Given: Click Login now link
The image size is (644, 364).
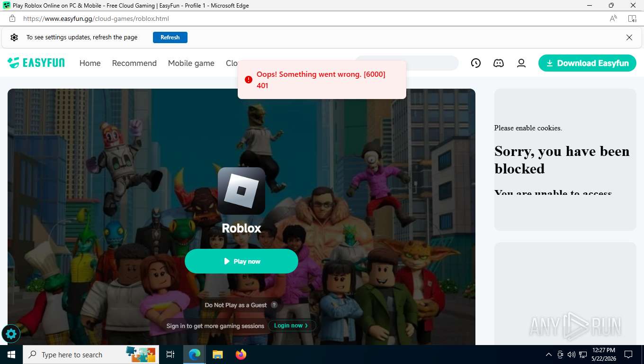Looking at the screenshot, I should pyautogui.click(x=291, y=326).
